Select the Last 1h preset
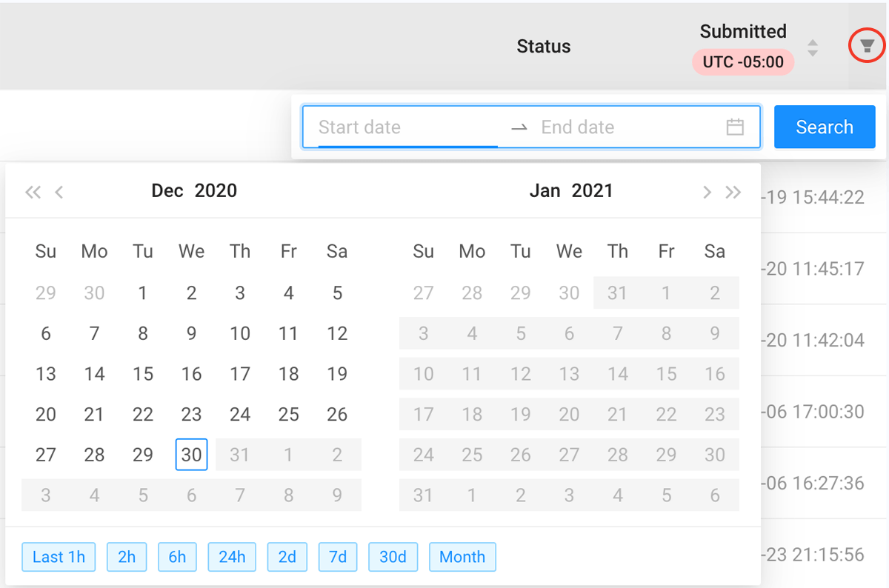The width and height of the screenshot is (889, 588). [x=59, y=557]
